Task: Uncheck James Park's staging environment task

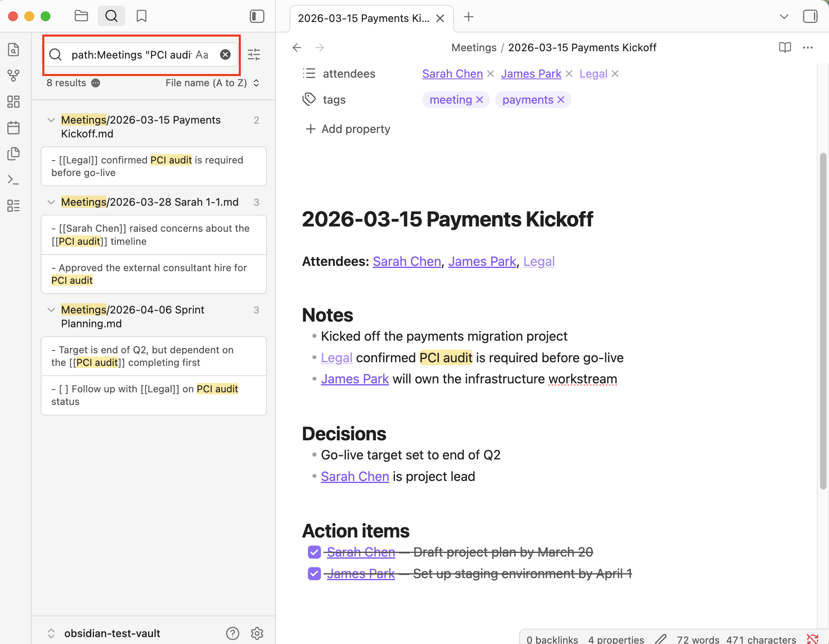Action: click(x=314, y=573)
